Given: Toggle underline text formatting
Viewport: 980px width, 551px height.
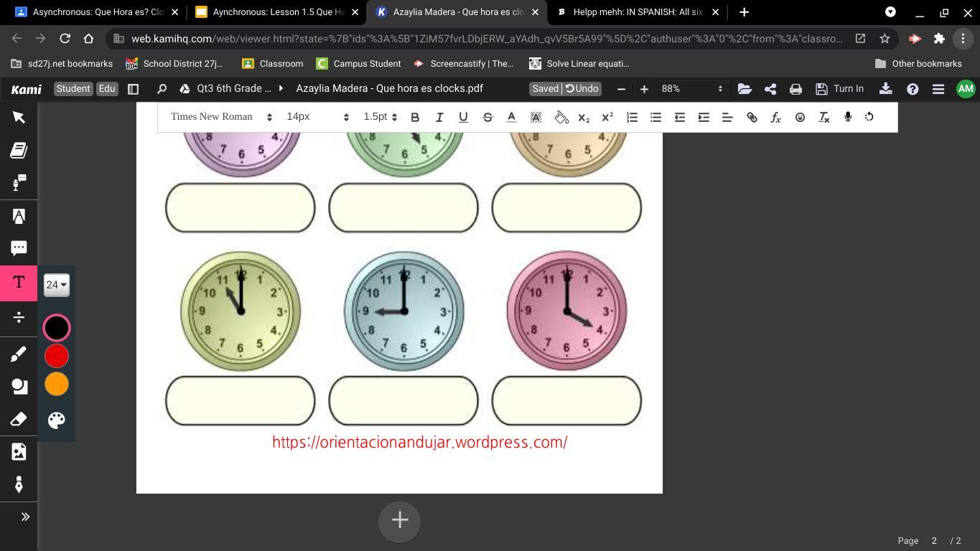Looking at the screenshot, I should [463, 117].
